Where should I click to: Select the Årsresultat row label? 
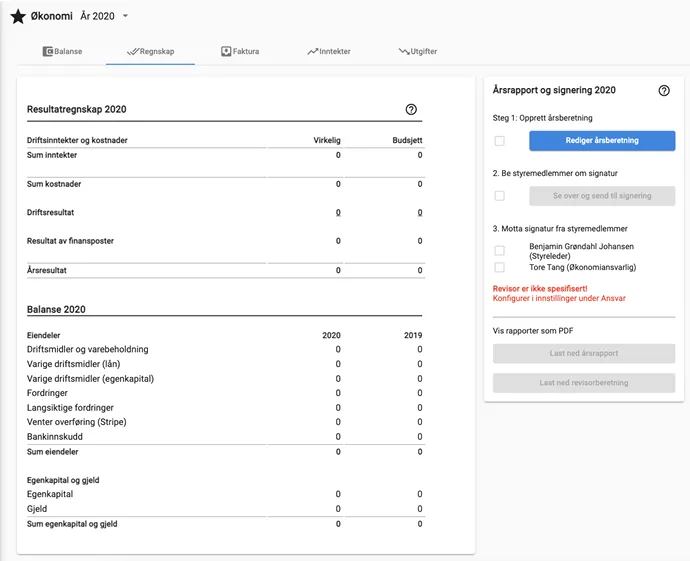47,270
